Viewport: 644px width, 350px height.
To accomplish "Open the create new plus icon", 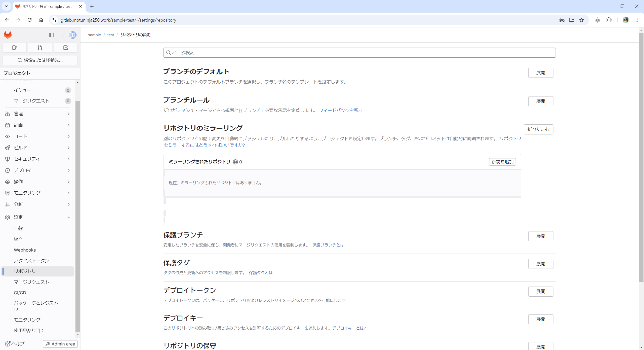I will [x=62, y=35].
